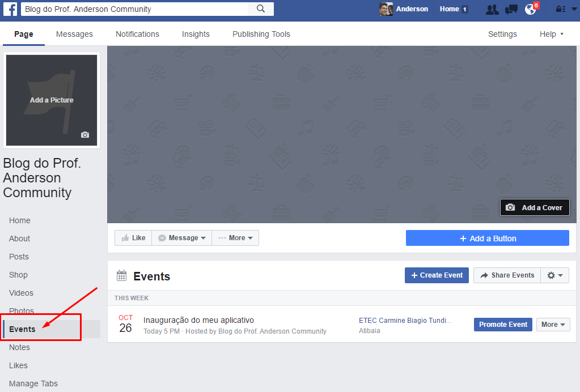Viewport: 580px width, 392px height.
Task: Click the camera icon on the profile picture
Action: pyautogui.click(x=85, y=135)
